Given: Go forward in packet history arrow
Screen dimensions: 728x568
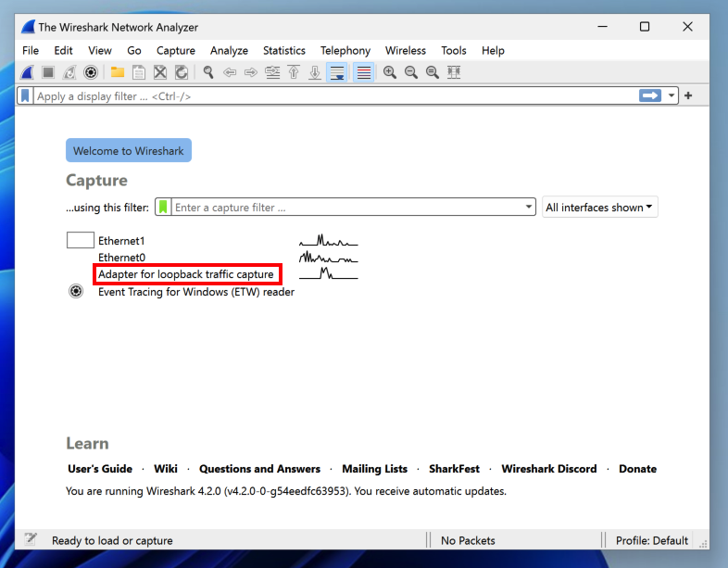Looking at the screenshot, I should [x=251, y=72].
